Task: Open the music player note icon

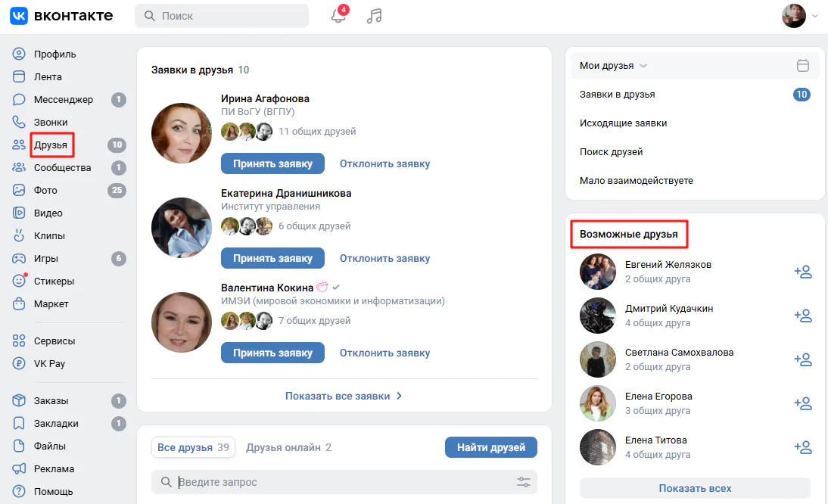Action: click(374, 16)
